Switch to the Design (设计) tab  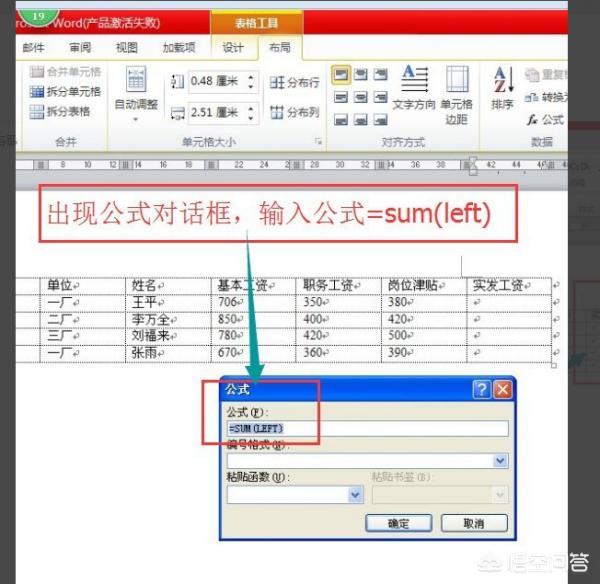click(x=233, y=47)
